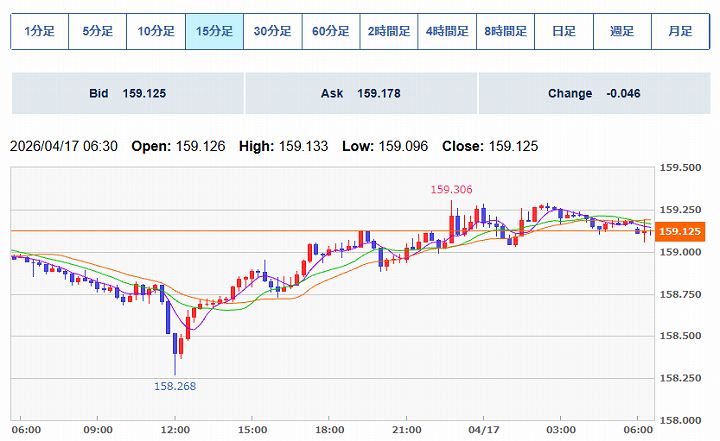Screen dimensions: 720x441
Task: Open the 週足 weekly chart tab
Action: (x=621, y=31)
